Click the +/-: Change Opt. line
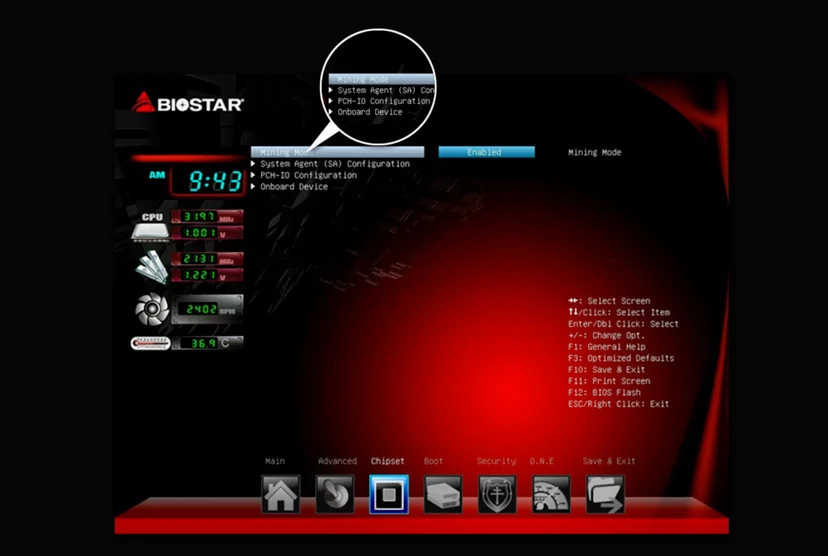This screenshot has width=828, height=556. [607, 335]
